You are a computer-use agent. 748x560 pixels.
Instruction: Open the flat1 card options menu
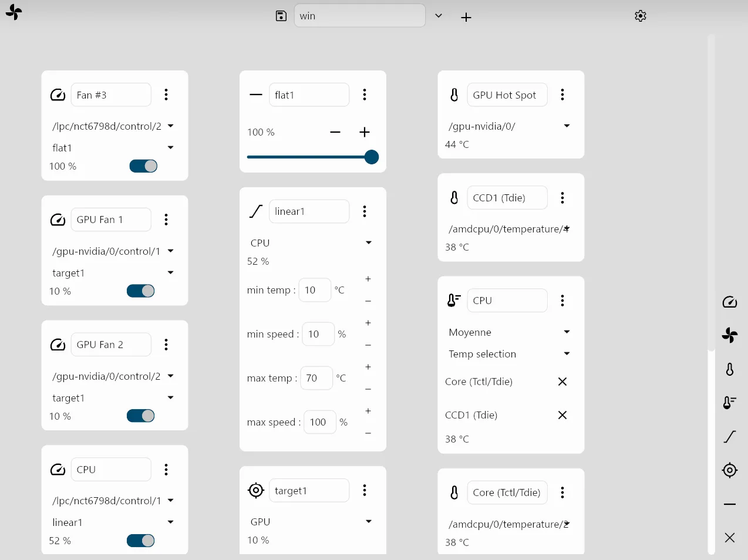pos(365,95)
